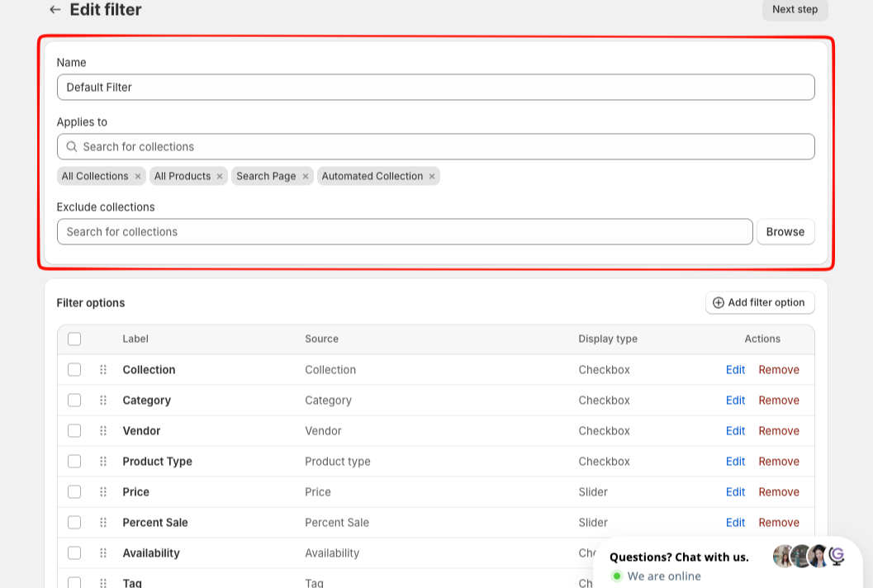
Task: Check the Collection row checkbox
Action: tap(74, 370)
